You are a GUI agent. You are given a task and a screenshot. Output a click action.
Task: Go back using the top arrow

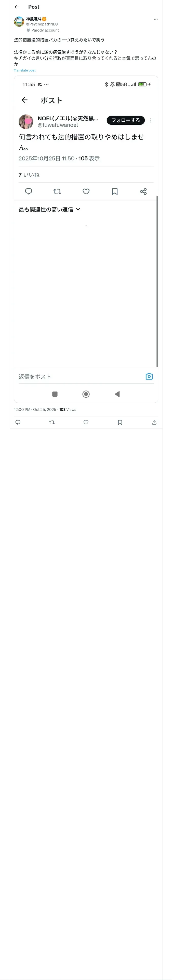point(16,7)
